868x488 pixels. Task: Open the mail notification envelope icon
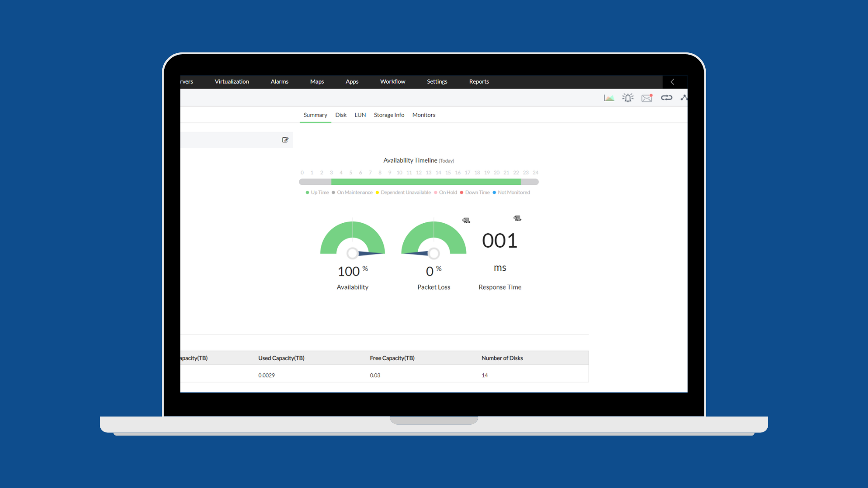coord(647,98)
